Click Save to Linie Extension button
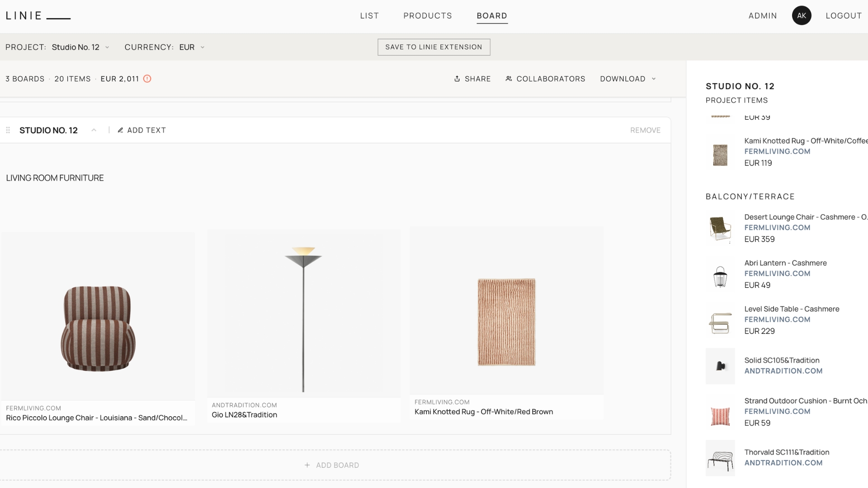The image size is (868, 488). [x=434, y=47]
